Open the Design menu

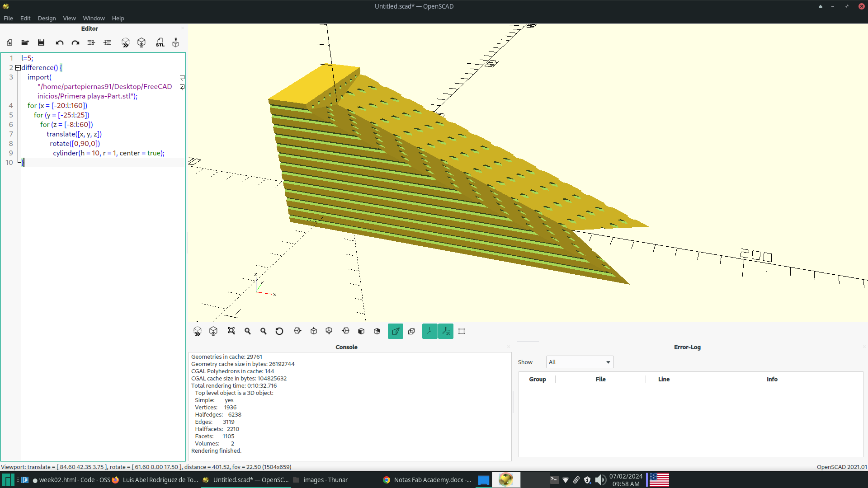click(x=47, y=18)
